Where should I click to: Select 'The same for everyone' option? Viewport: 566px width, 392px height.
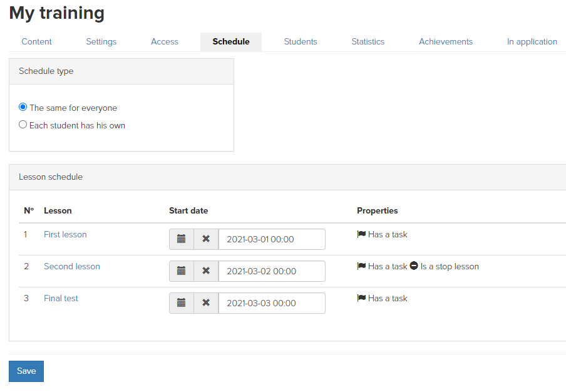(23, 107)
